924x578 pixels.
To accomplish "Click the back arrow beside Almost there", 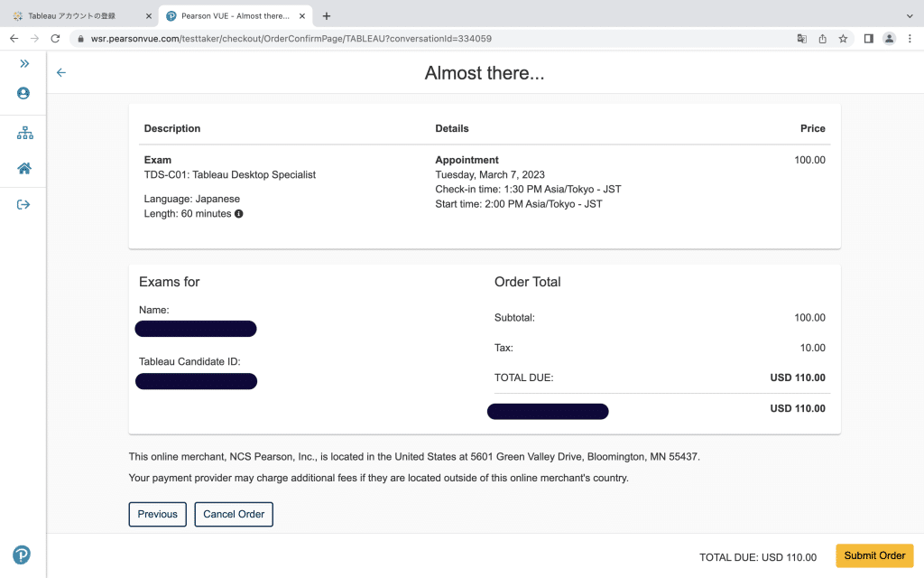I will tap(61, 73).
